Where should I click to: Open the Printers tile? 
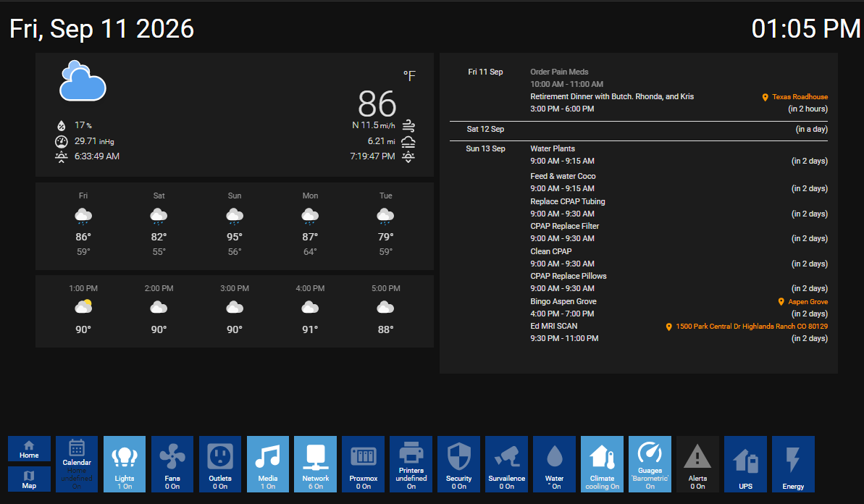pos(411,463)
